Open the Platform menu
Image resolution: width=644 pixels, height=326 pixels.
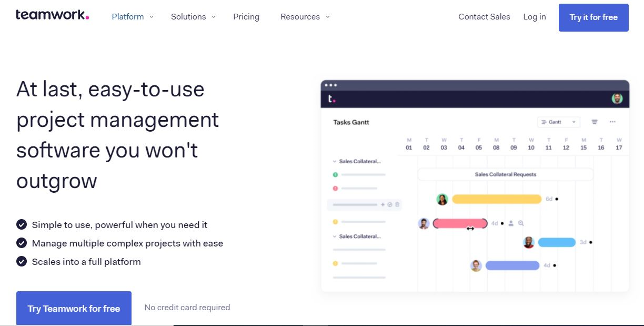tap(128, 17)
